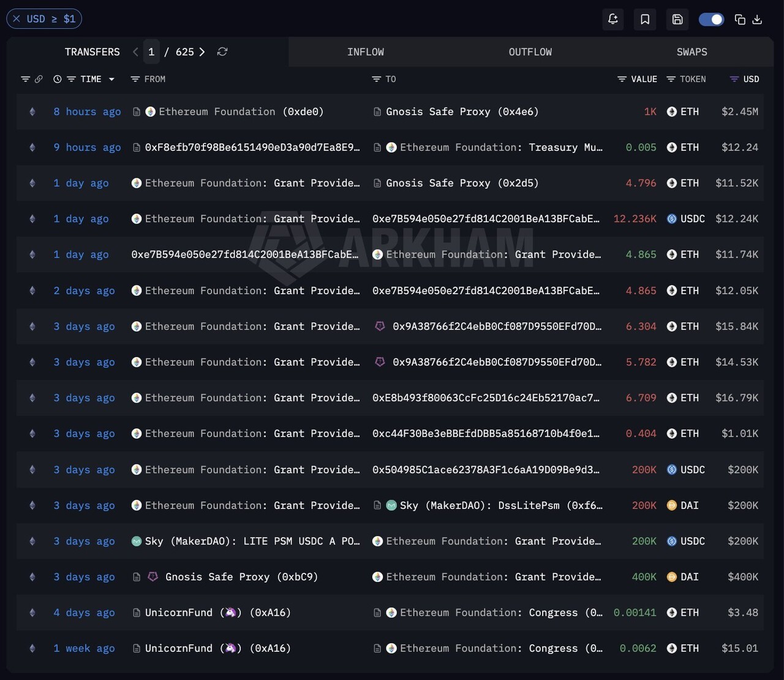This screenshot has width=784, height=680.
Task: Click the '4 days ago' timestamp
Action: click(84, 612)
